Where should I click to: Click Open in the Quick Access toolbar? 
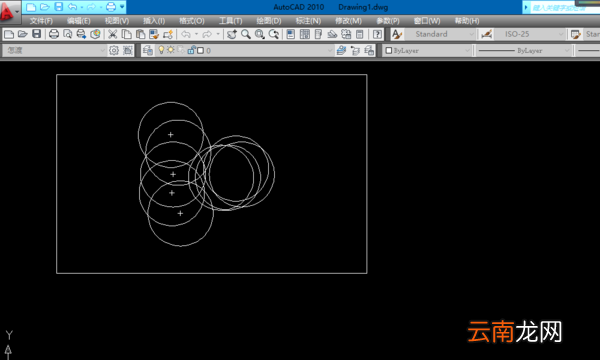pyautogui.click(x=45, y=7)
